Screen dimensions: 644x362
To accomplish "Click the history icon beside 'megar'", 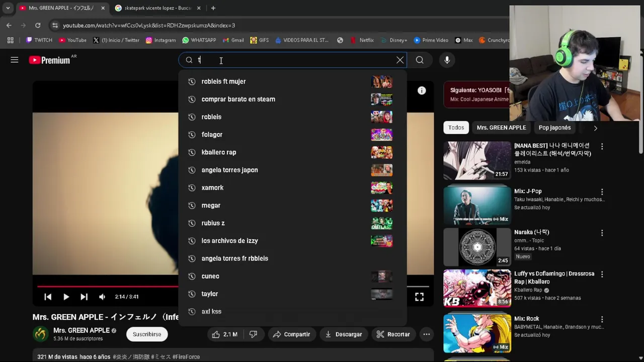I will pos(192,205).
